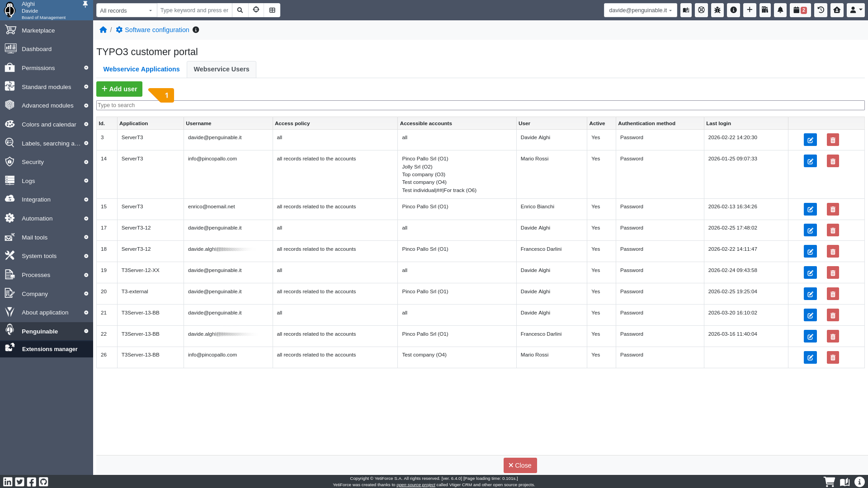Open calendar reminders with badge 2
This screenshot has width=868, height=488.
tap(800, 10)
